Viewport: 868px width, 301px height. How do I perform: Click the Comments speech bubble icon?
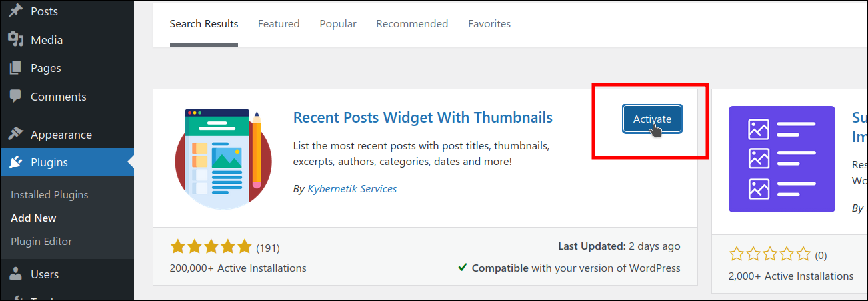pyautogui.click(x=16, y=96)
